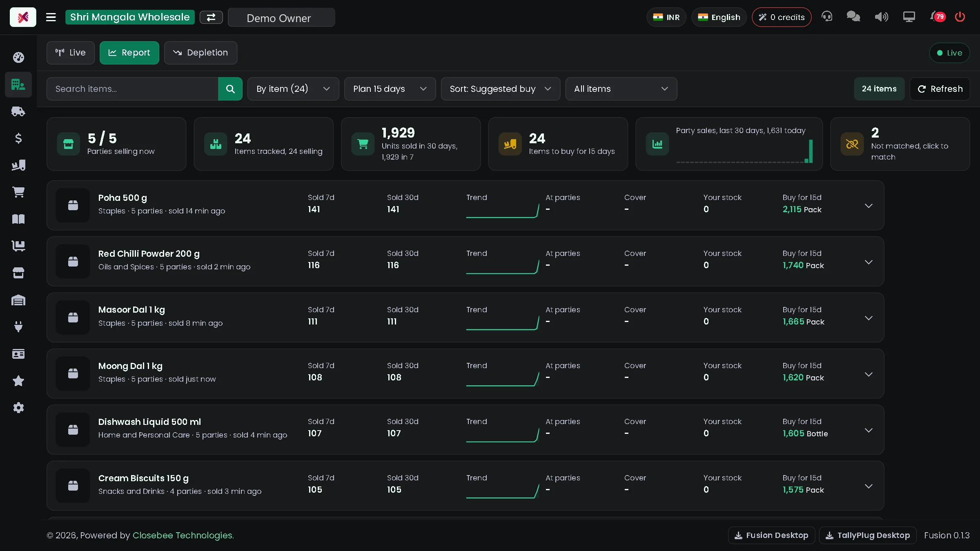Switch to the Depletion tab

click(x=200, y=53)
